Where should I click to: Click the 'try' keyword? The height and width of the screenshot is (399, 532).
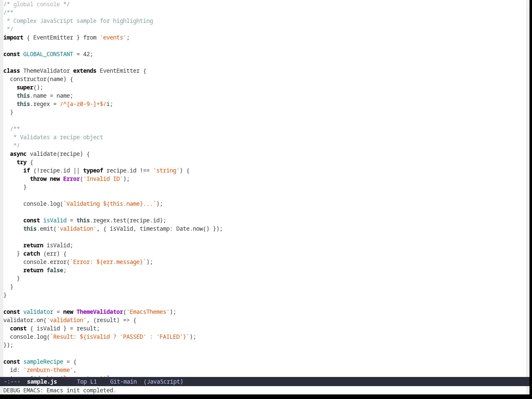[22, 162]
